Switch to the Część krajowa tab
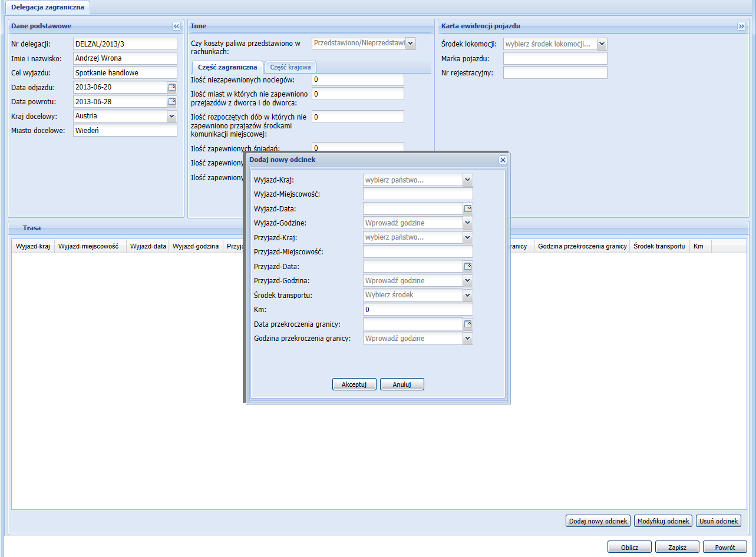This screenshot has height=557, width=756. (x=291, y=67)
